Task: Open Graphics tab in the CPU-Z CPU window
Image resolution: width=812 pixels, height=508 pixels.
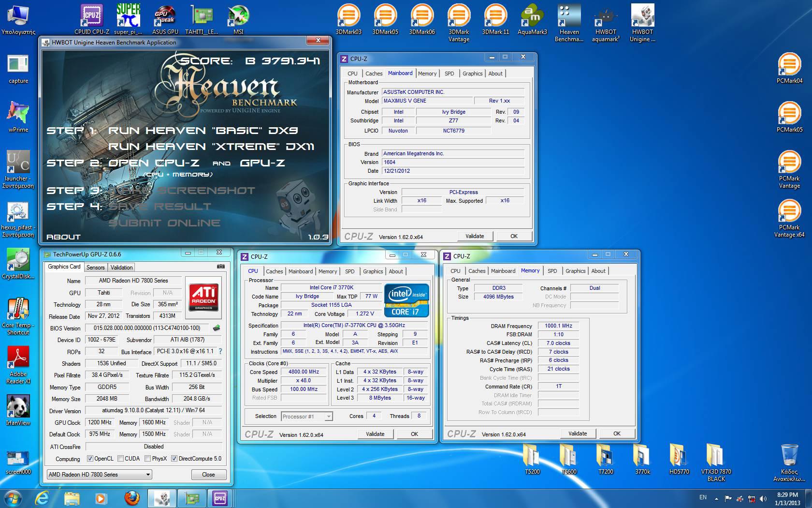Action: tap(373, 271)
